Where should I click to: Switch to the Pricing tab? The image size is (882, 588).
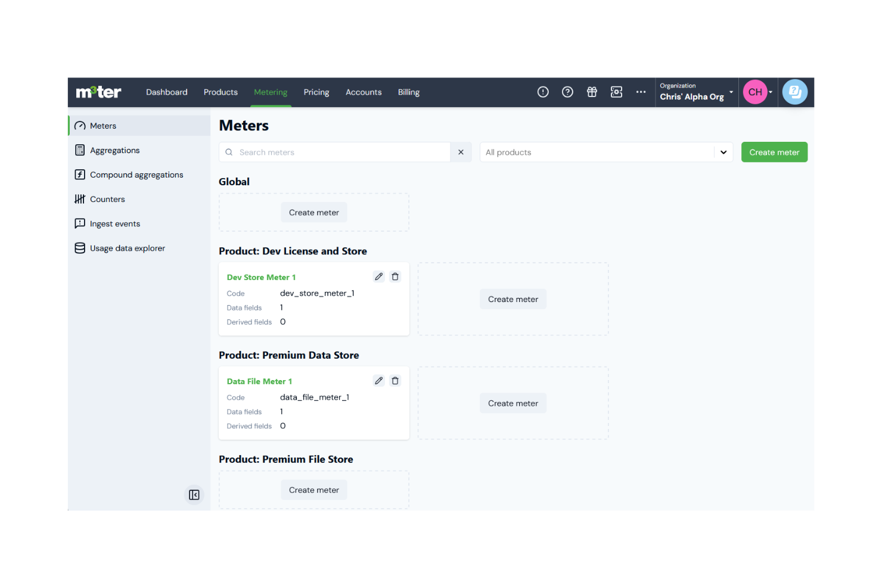coord(316,92)
